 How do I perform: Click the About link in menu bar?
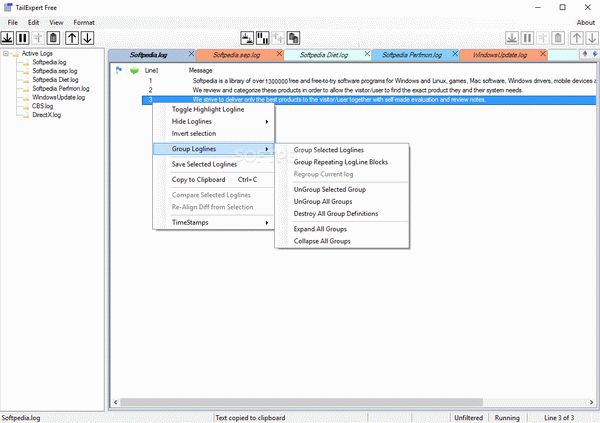(585, 21)
